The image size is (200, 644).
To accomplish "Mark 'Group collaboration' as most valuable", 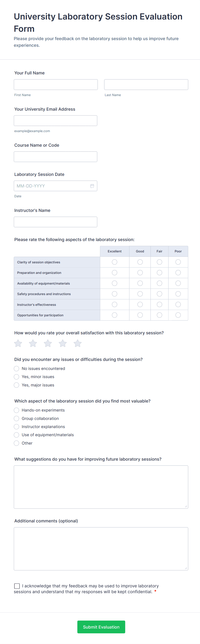I will point(17,418).
